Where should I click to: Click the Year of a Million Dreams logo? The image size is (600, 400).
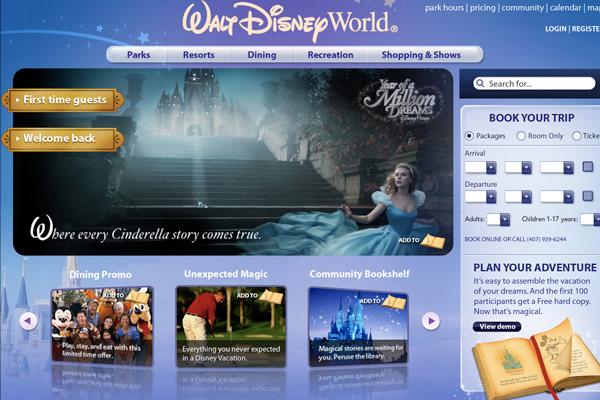pyautogui.click(x=401, y=100)
